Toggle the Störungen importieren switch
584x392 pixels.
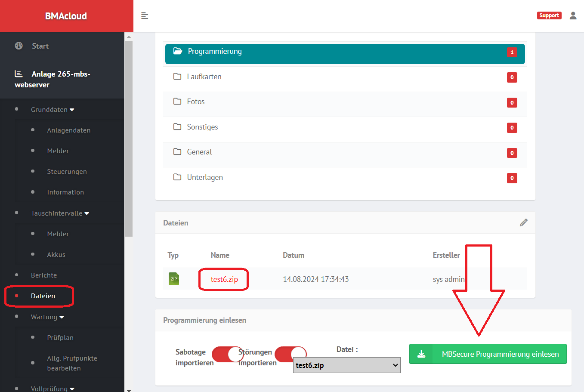(x=290, y=354)
